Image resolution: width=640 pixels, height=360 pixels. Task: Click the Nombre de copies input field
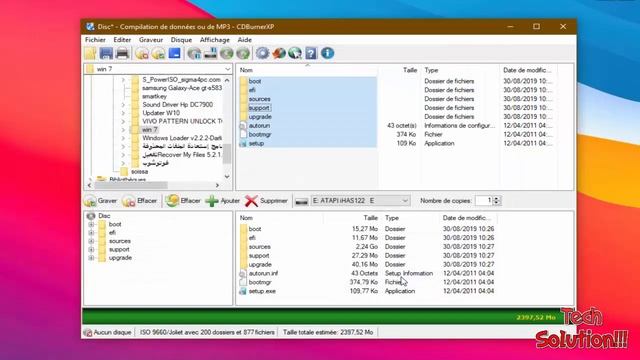coord(484,201)
